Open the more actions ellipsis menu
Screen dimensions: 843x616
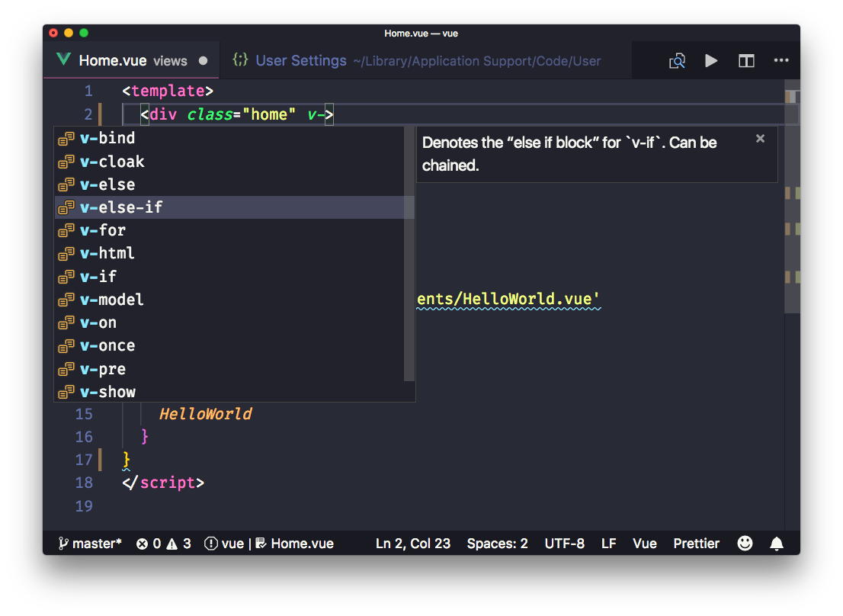click(781, 61)
